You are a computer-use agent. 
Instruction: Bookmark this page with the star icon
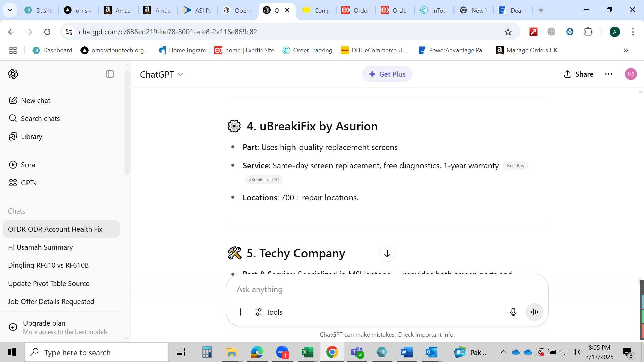coord(508,32)
